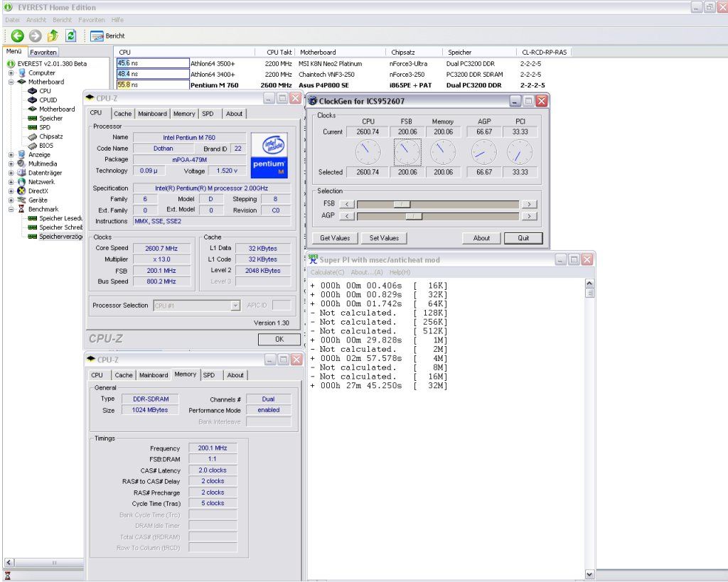
Task: Click Super PI scrollbar down arrow
Action: (x=589, y=575)
